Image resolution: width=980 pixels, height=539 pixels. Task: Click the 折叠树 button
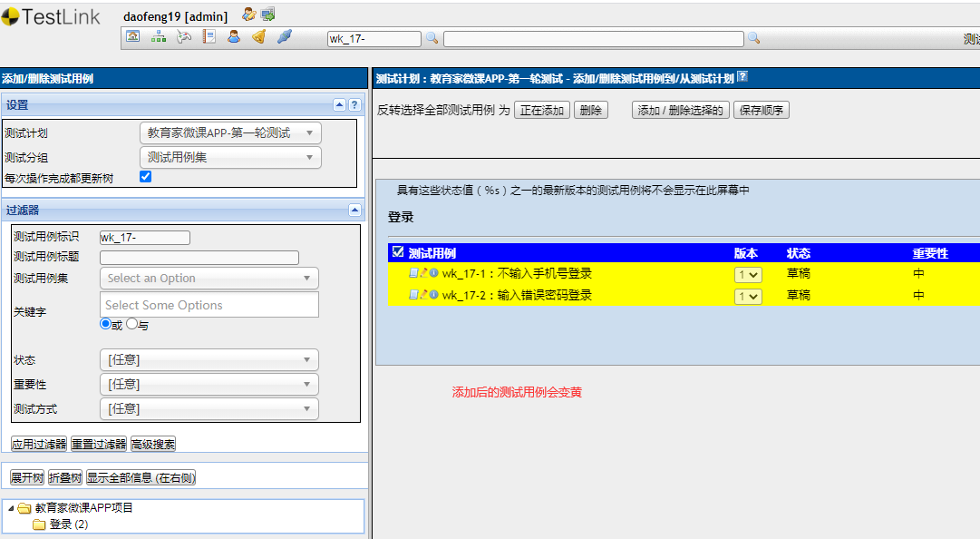point(65,477)
